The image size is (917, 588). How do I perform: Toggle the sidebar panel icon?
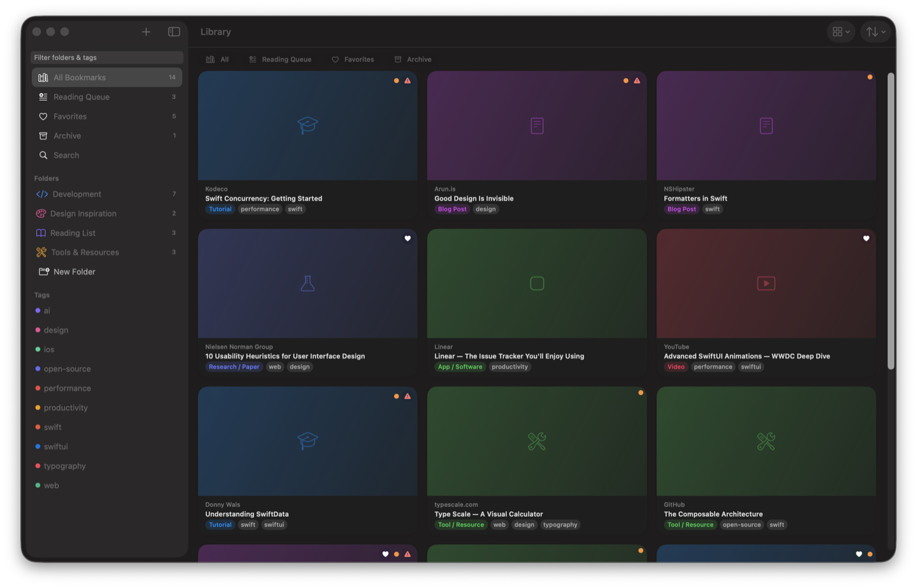point(174,32)
